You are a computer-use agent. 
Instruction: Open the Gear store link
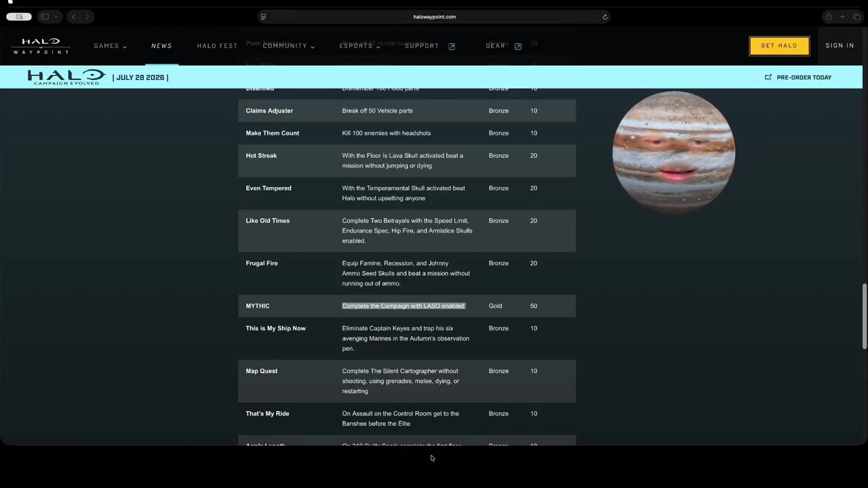coord(495,46)
